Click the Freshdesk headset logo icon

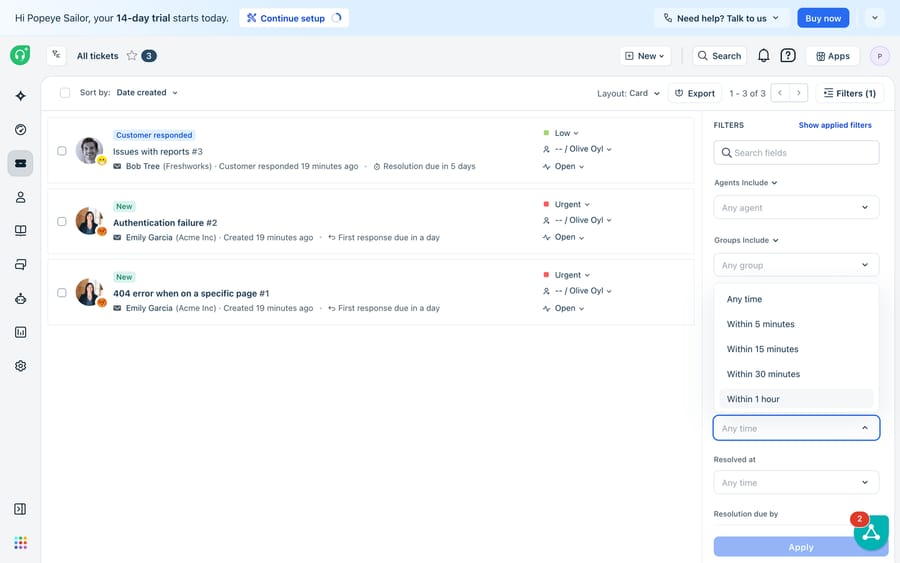click(20, 55)
